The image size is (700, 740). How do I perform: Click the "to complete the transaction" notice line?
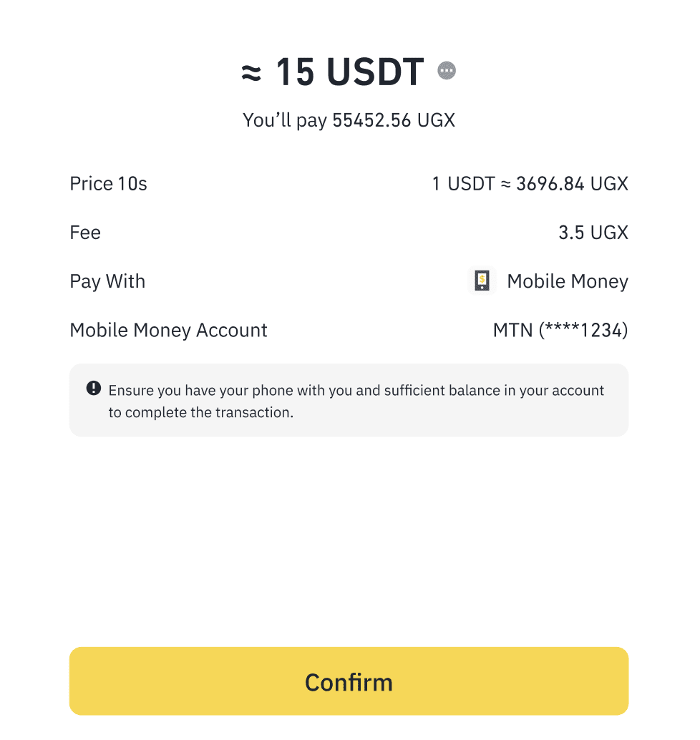point(201,413)
